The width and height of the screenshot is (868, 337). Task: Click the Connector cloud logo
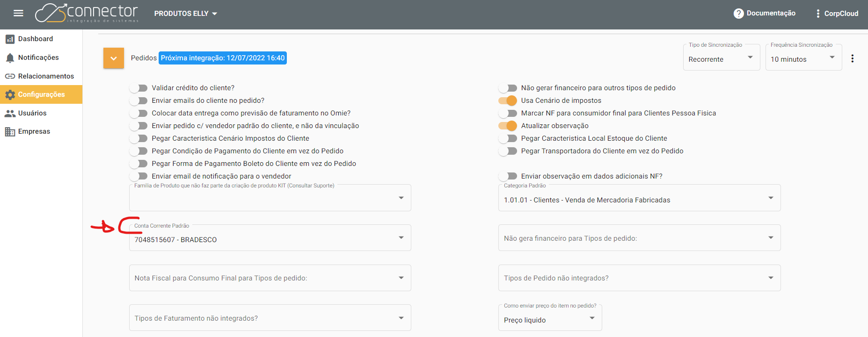coord(87,13)
